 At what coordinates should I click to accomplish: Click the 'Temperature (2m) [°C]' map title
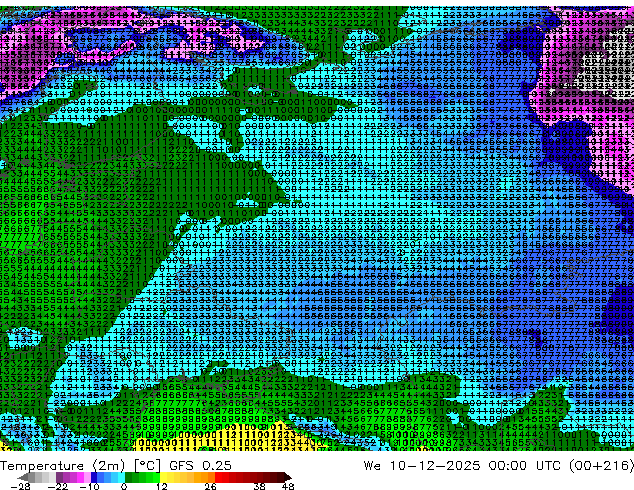[80, 466]
